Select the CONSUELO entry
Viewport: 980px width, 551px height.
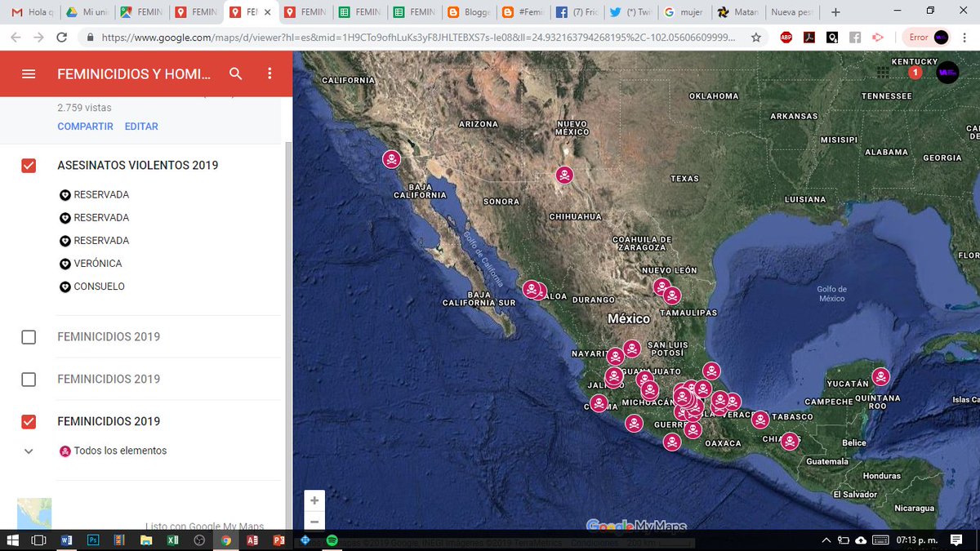(99, 287)
